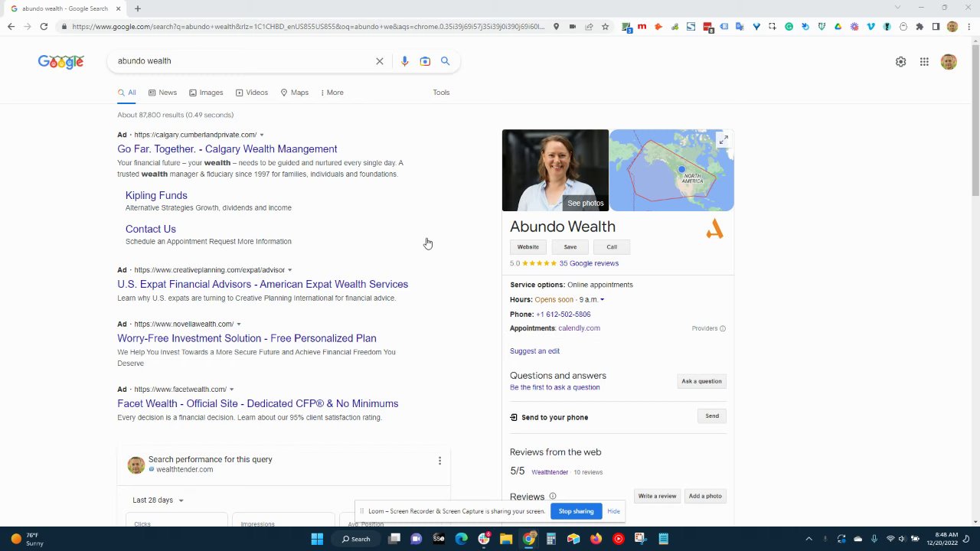This screenshot has height=551, width=980.
Task: Call phone number +1 612-502-5806
Action: tap(563, 315)
